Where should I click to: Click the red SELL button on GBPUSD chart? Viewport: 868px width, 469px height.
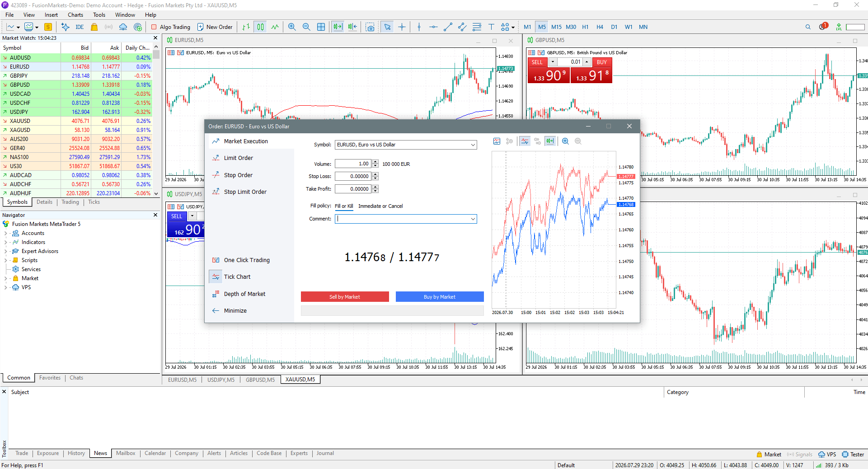point(537,62)
